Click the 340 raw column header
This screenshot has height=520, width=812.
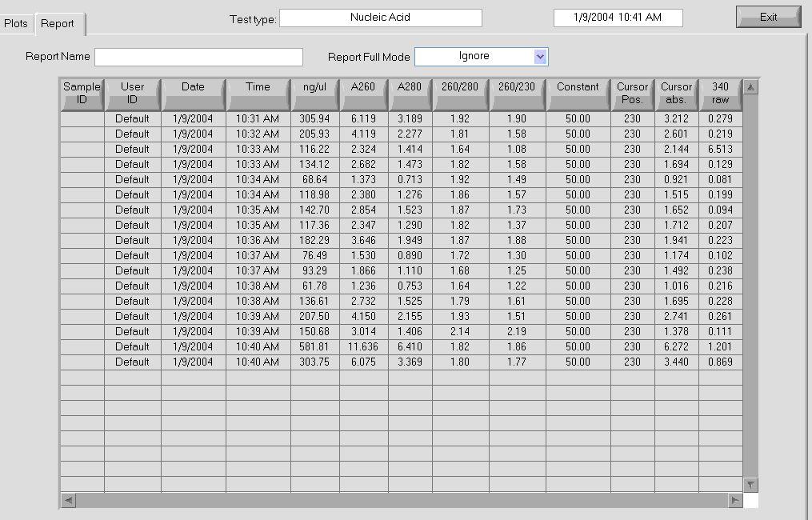click(720, 94)
